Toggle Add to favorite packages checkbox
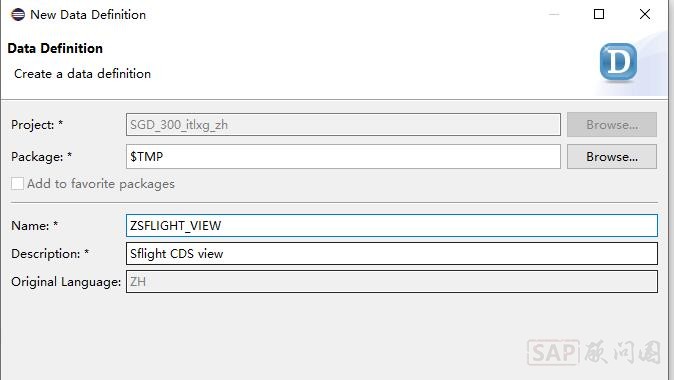This screenshot has width=674, height=380. (17, 184)
